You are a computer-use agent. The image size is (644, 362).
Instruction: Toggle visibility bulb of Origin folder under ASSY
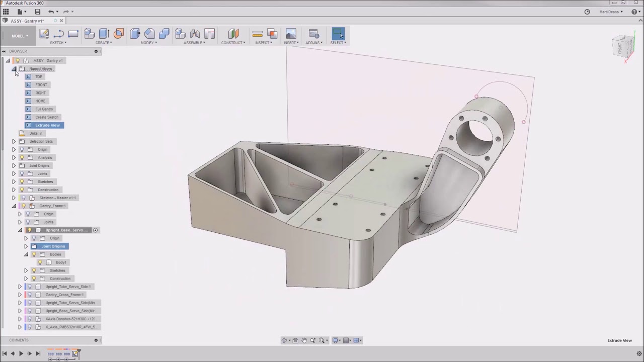pos(22,149)
